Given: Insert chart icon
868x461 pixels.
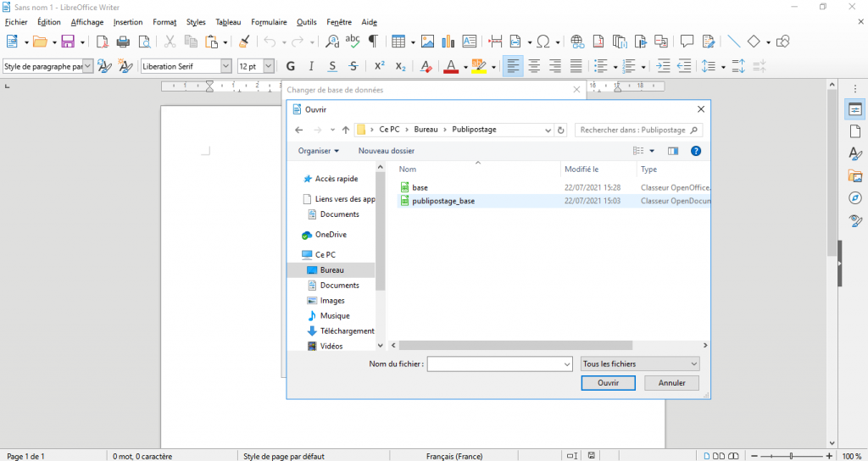Looking at the screenshot, I should 448,42.
